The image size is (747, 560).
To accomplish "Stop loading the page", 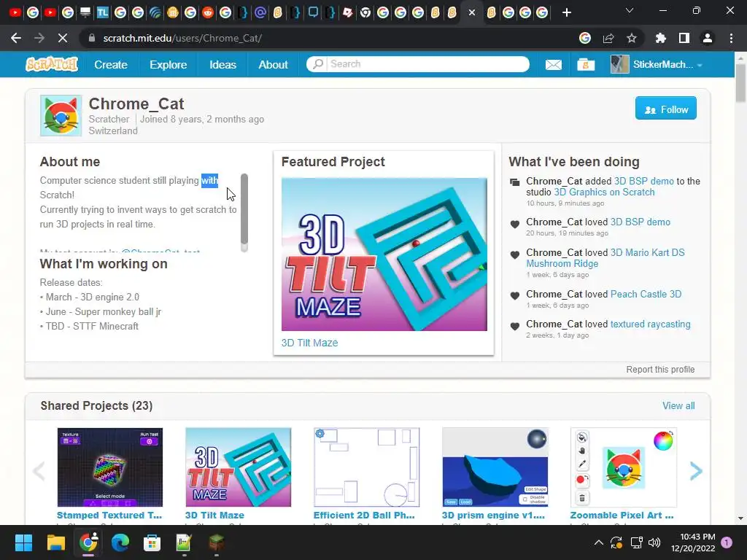I will tap(63, 38).
